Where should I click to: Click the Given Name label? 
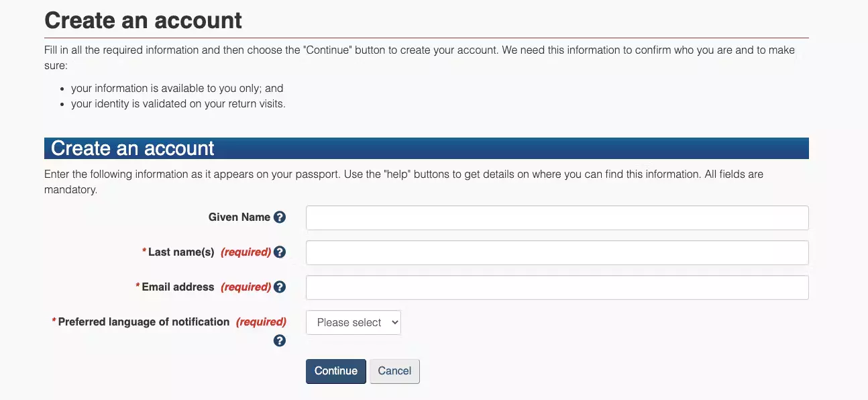click(x=239, y=217)
